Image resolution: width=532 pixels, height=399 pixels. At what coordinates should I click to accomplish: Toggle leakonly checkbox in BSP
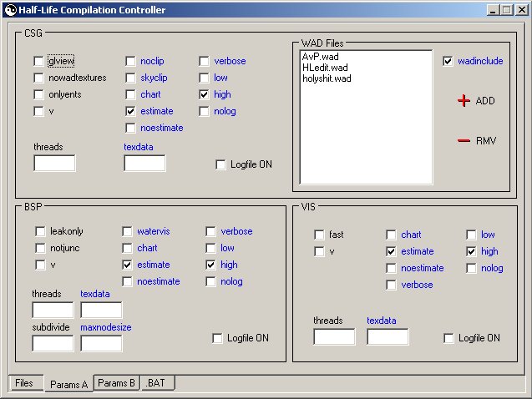(x=41, y=231)
